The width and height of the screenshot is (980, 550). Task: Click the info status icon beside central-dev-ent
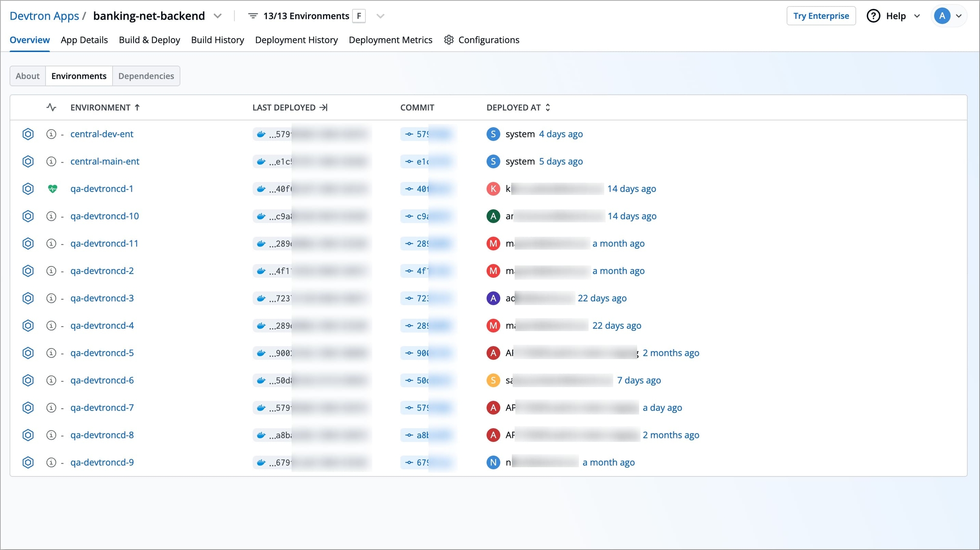51,134
